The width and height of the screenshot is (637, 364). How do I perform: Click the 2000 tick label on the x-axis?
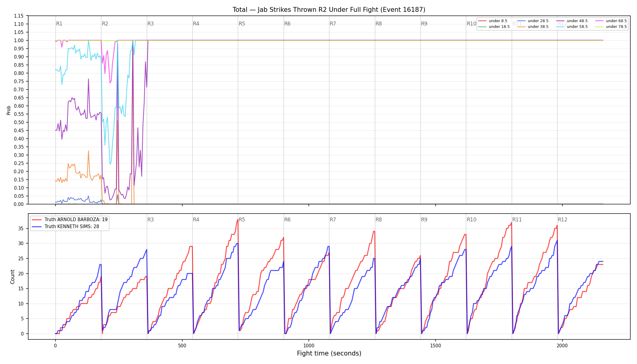point(562,345)
